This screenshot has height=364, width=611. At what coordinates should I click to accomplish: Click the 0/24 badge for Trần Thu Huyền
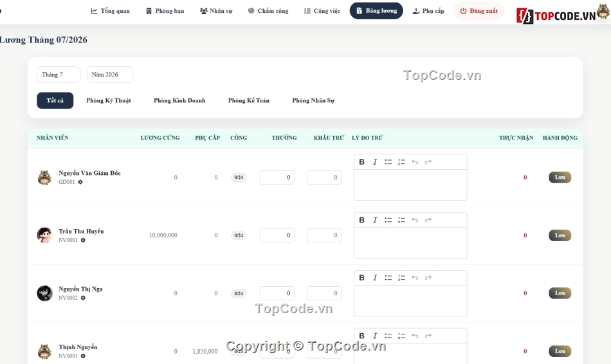coord(239,235)
